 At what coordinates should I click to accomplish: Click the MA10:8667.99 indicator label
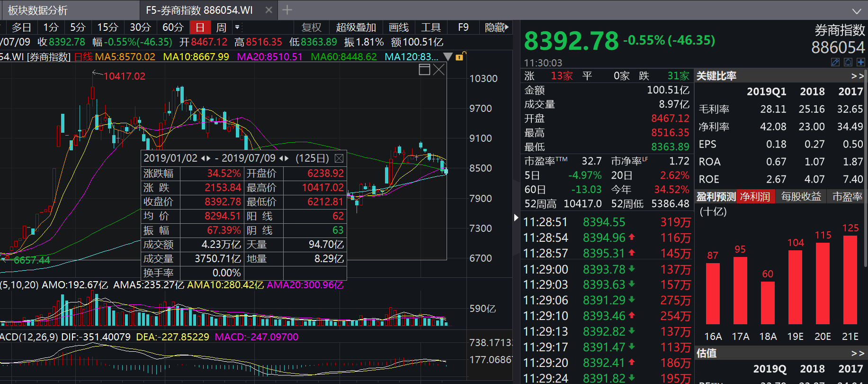point(196,57)
